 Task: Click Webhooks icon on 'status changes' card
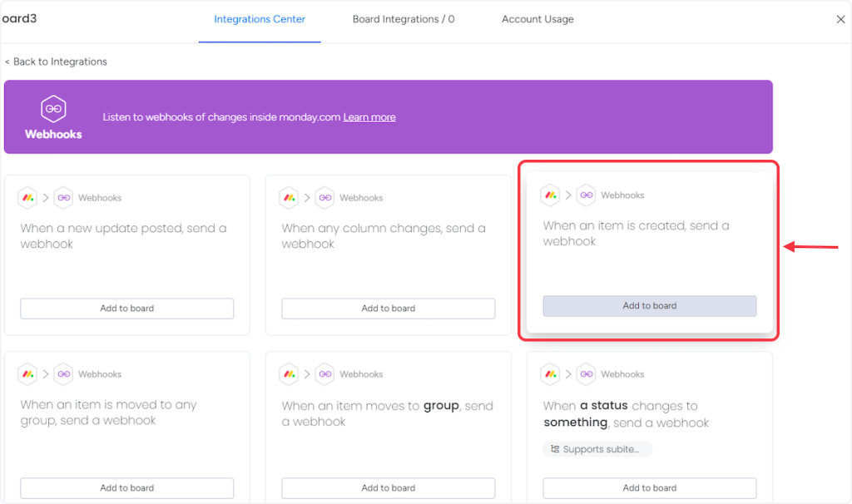tap(586, 374)
